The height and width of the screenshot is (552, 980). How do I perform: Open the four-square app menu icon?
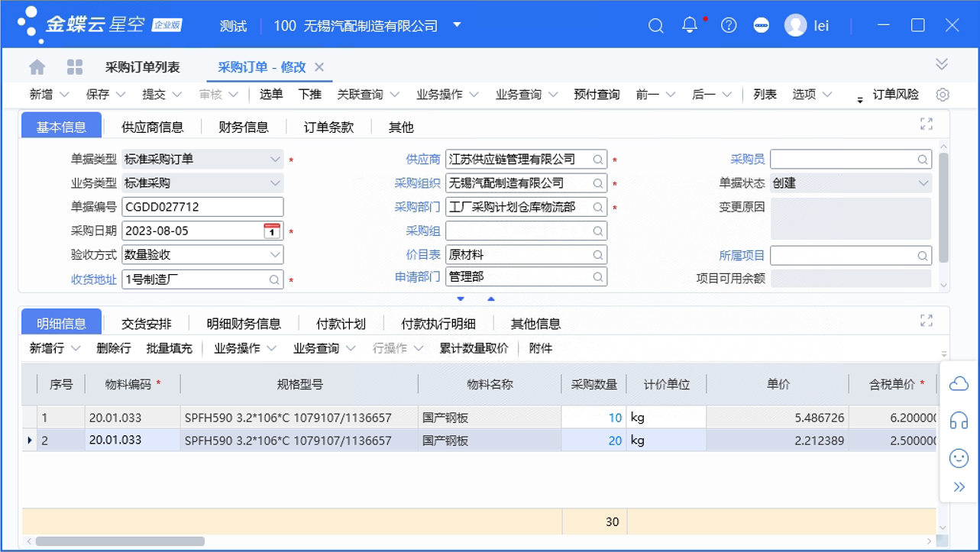[74, 67]
